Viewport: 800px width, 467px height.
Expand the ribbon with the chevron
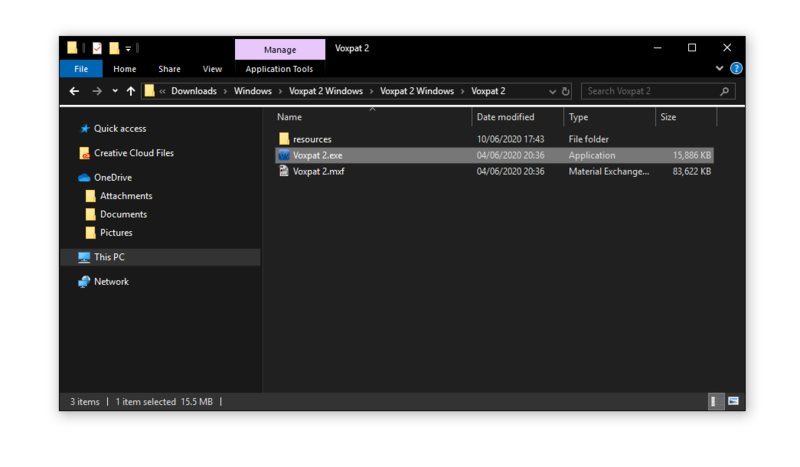719,69
